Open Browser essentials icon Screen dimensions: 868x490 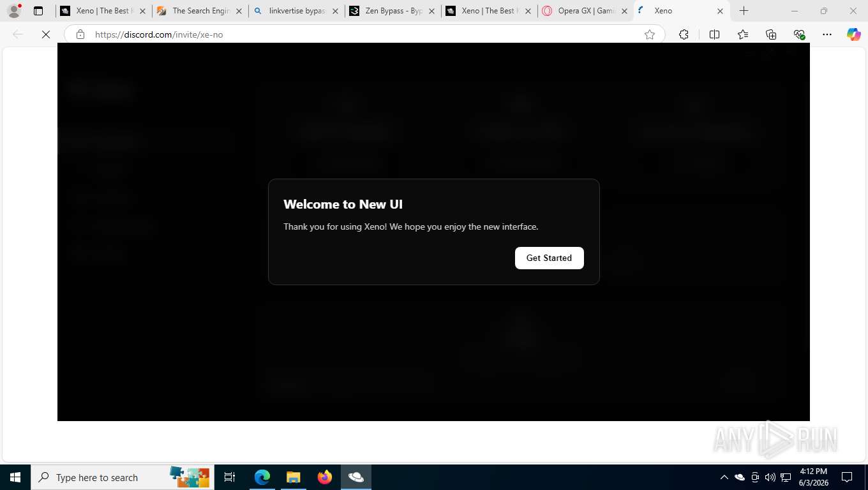pyautogui.click(x=799, y=34)
